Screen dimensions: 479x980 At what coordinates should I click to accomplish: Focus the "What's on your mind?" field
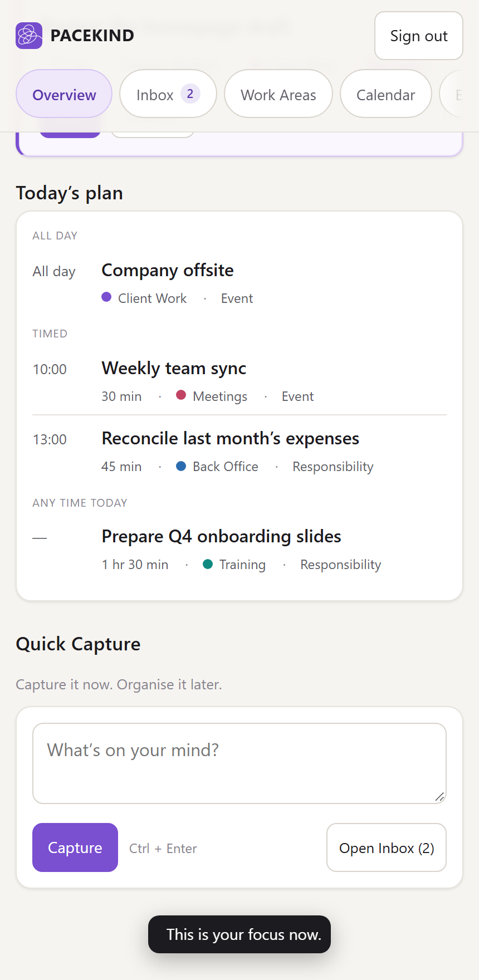tap(239, 763)
